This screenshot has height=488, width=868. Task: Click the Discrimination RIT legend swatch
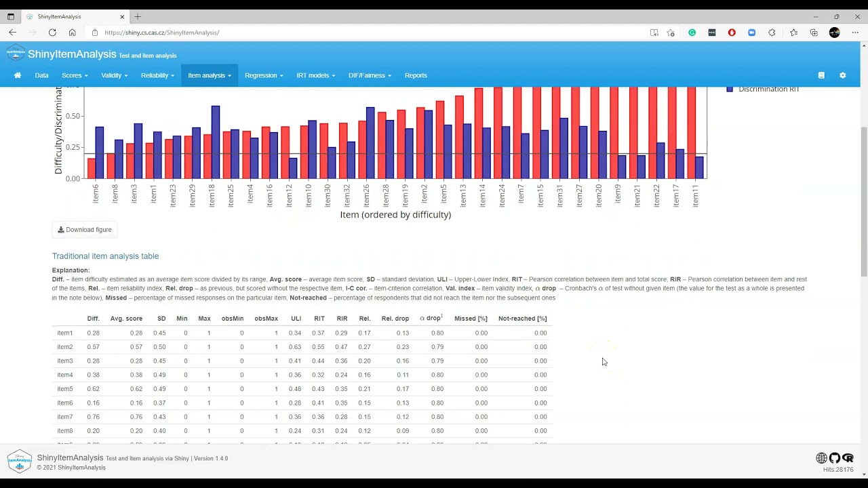pyautogui.click(x=730, y=89)
